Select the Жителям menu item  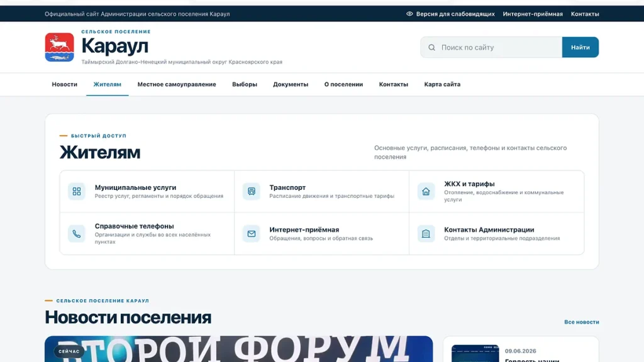[107, 84]
